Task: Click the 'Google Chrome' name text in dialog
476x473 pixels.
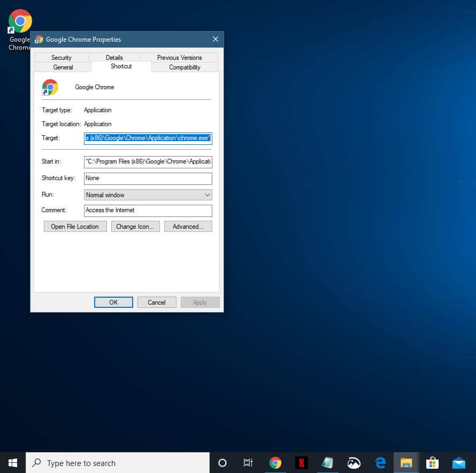Action: (x=95, y=87)
